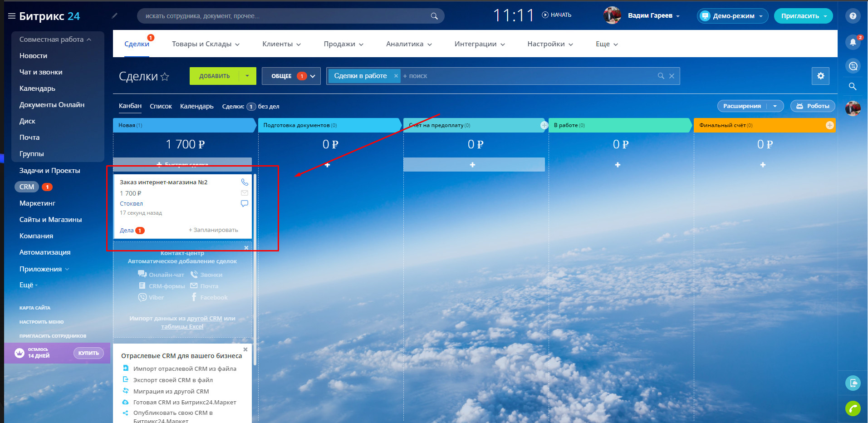Click the phone icon on the deal card

click(x=245, y=182)
